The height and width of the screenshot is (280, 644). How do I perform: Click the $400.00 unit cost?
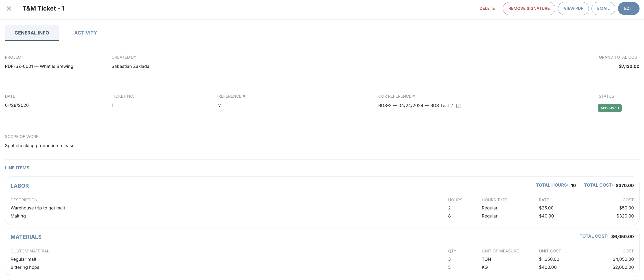click(x=548, y=267)
